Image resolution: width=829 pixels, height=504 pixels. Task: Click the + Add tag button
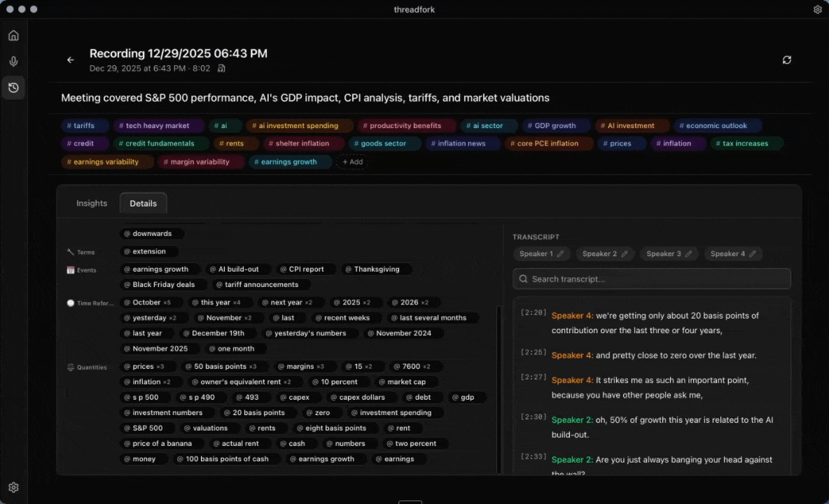click(352, 162)
